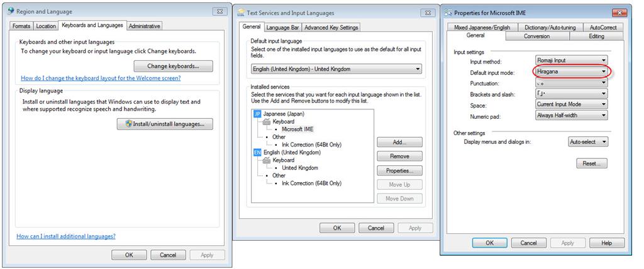Expand the Input method Romaji Input dropdown
The image size is (644, 269).
point(571,60)
